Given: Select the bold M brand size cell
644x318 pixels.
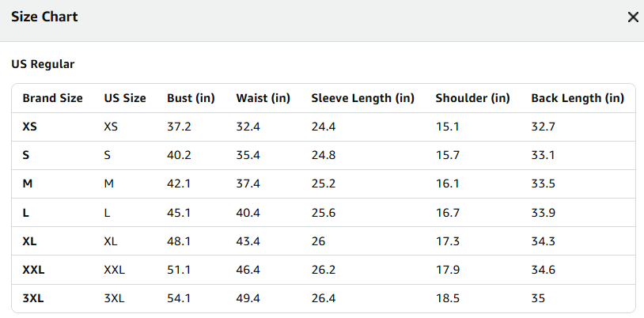Looking at the screenshot, I should click(x=28, y=184).
